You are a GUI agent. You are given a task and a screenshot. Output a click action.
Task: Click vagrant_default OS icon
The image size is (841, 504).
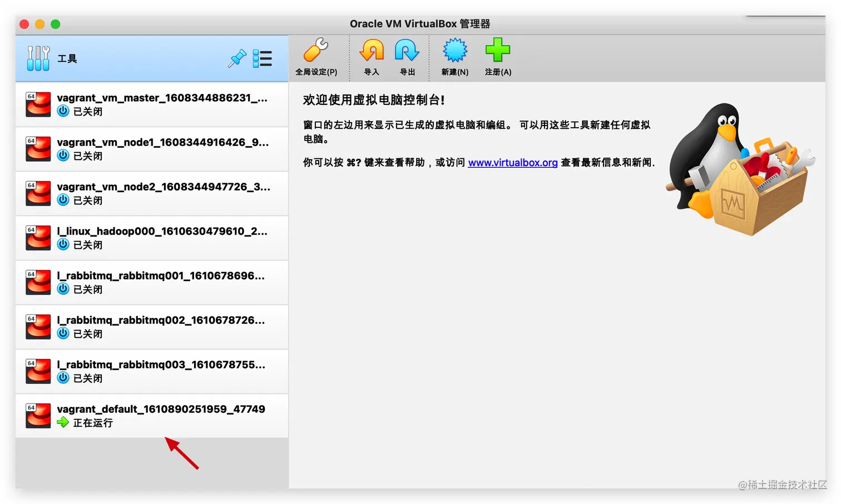[38, 416]
